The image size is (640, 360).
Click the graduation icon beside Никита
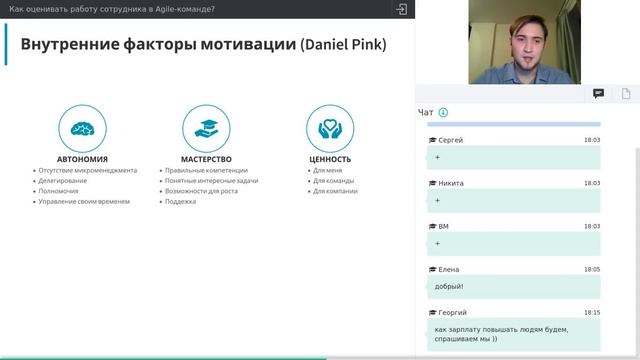coord(433,183)
